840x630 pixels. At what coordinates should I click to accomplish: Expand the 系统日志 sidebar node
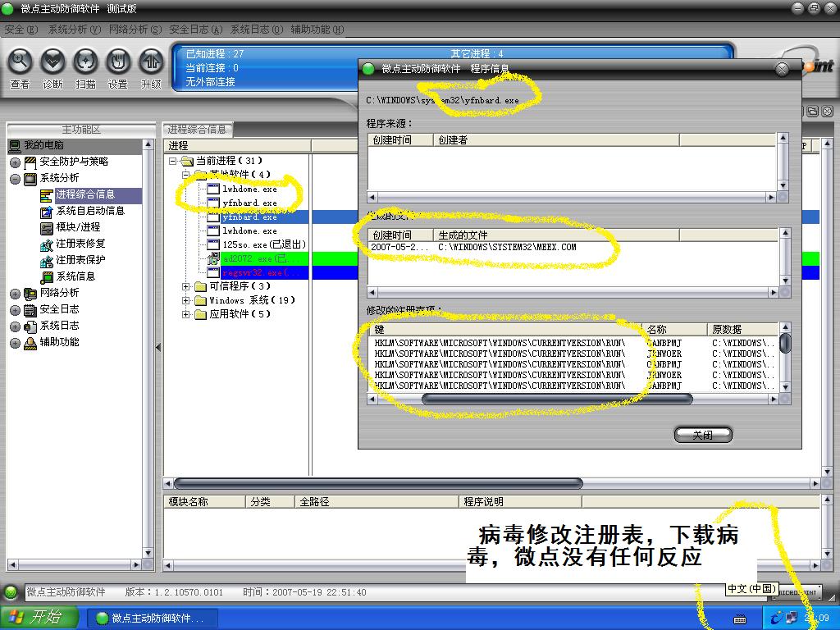(x=15, y=326)
